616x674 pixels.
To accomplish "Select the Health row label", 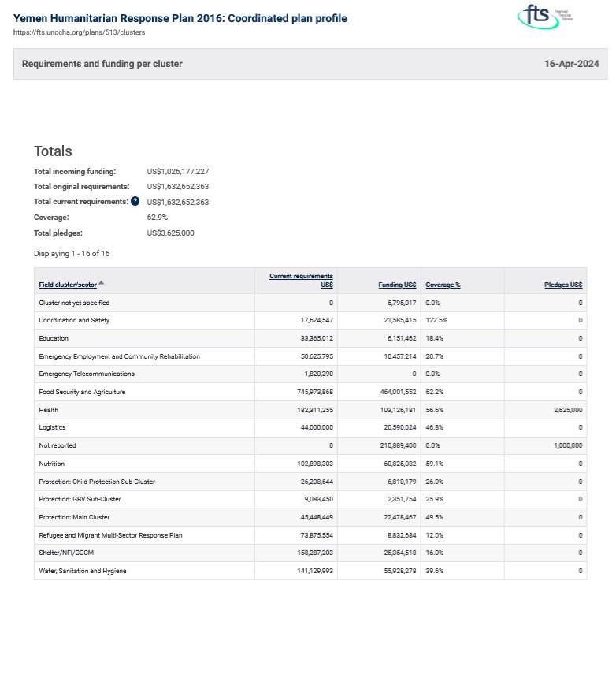I will click(x=48, y=410).
